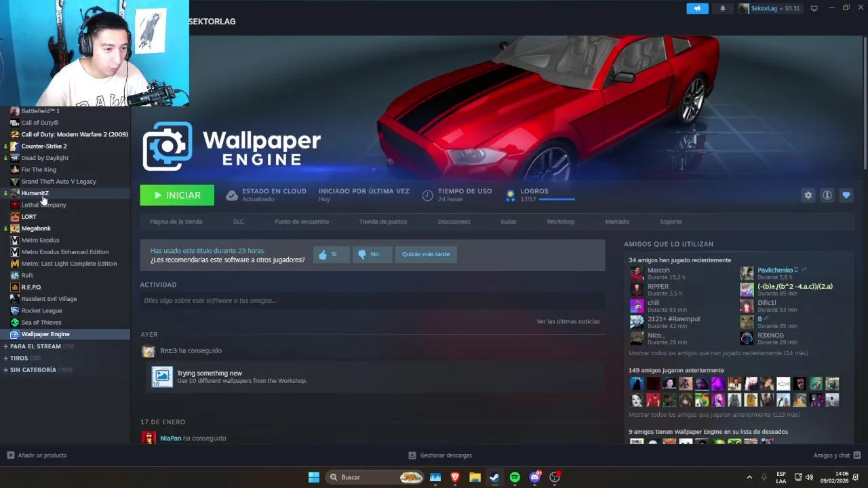Open the Workshop tab
The width and height of the screenshot is (868, 488).
coord(561,222)
